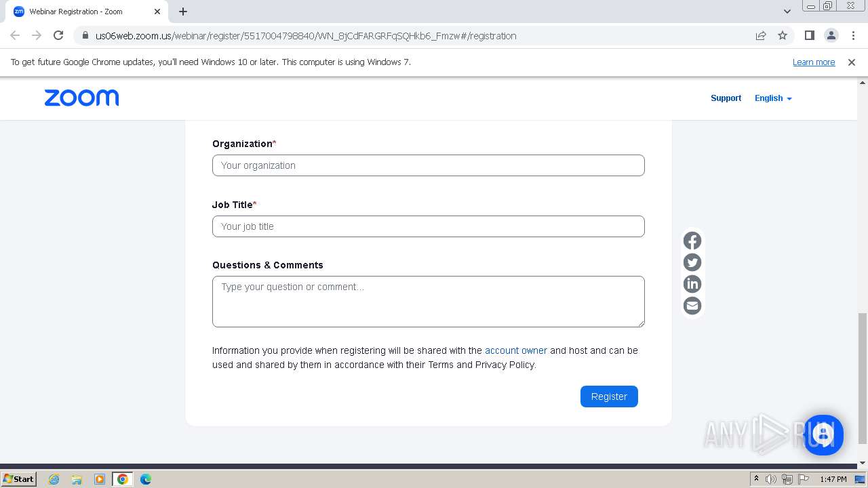Image resolution: width=868 pixels, height=488 pixels.
Task: Share webinar via email icon
Action: tap(692, 306)
